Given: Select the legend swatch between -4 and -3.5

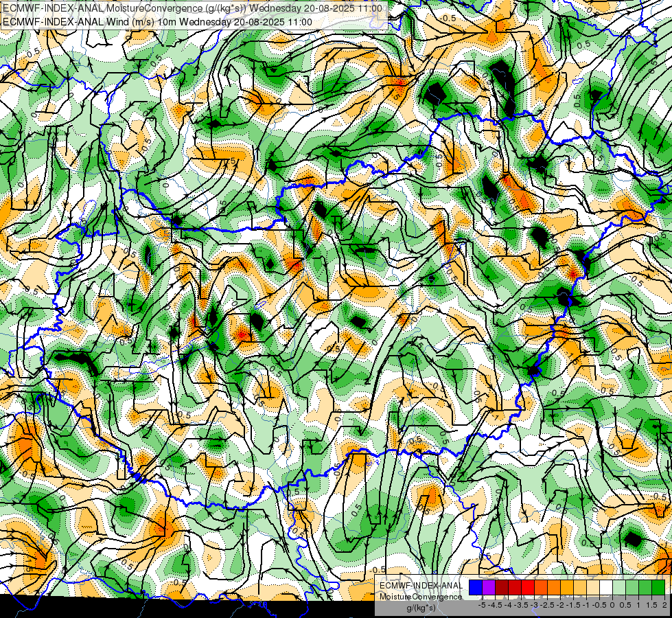Looking at the screenshot, I should [515, 588].
